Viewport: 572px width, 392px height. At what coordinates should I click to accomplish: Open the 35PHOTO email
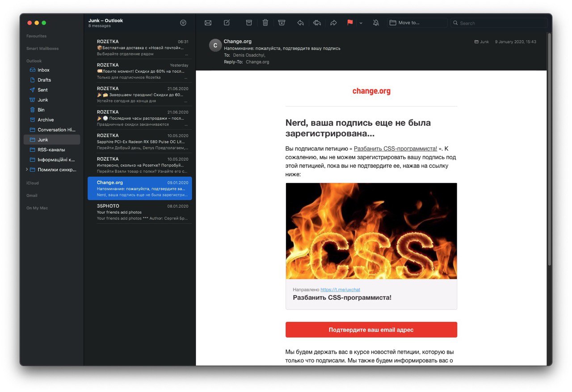(140, 212)
